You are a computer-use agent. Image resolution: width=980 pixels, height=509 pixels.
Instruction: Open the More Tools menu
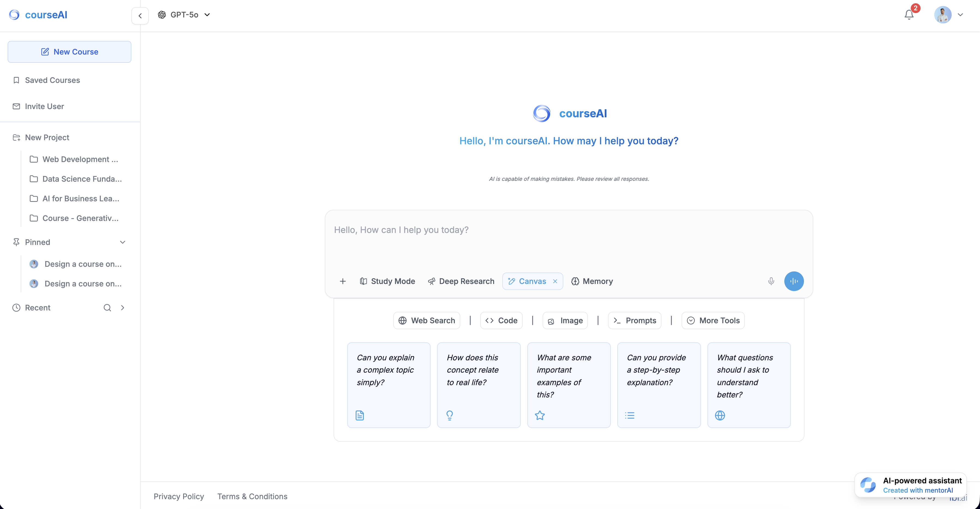pyautogui.click(x=713, y=321)
